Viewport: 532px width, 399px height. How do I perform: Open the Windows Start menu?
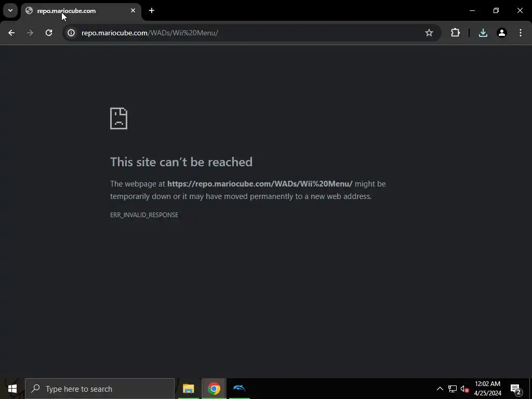click(x=12, y=389)
